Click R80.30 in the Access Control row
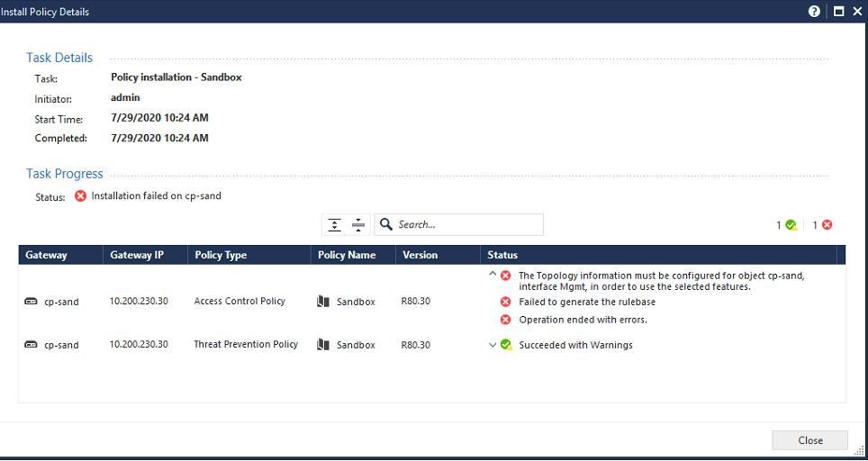 point(416,301)
